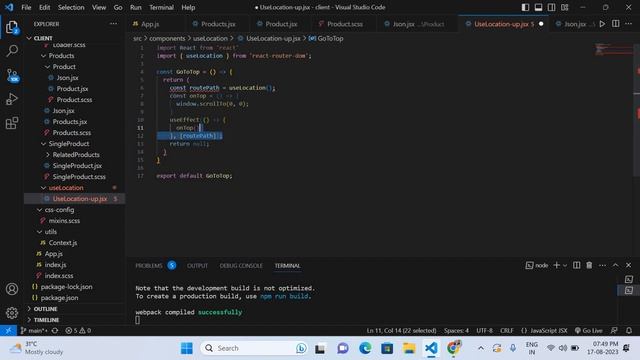The width and height of the screenshot is (640, 360).
Task: Click the Explorer more actions ellipsis
Action: point(113,24)
